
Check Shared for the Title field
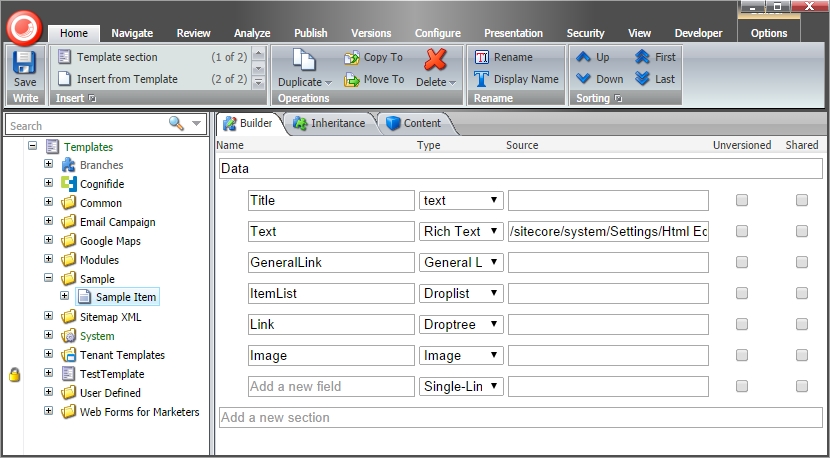coord(802,200)
